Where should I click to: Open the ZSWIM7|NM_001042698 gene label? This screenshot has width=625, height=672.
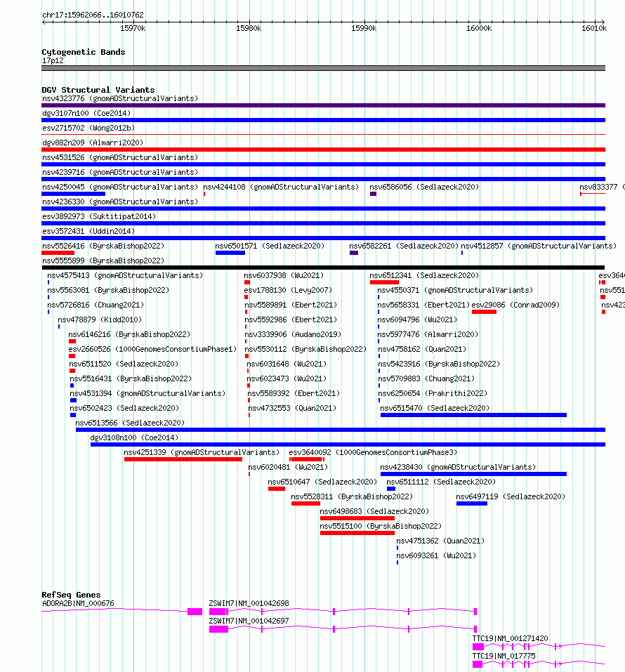pyautogui.click(x=249, y=604)
